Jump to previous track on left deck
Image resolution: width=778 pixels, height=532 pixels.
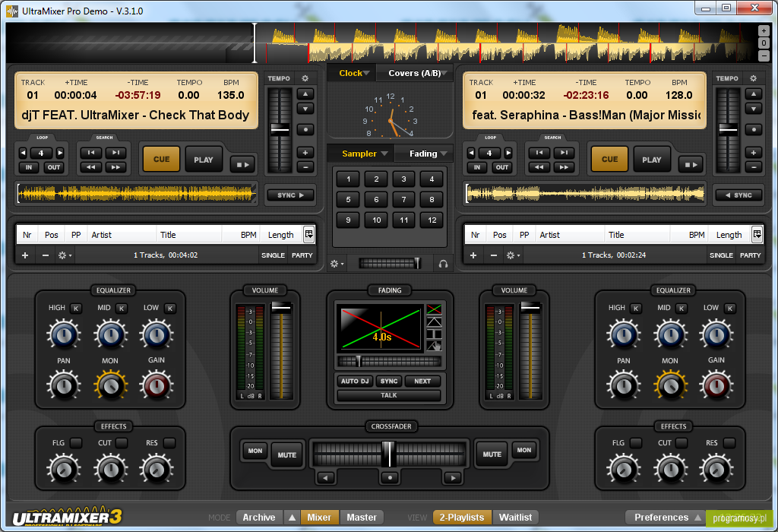pyautogui.click(x=91, y=153)
